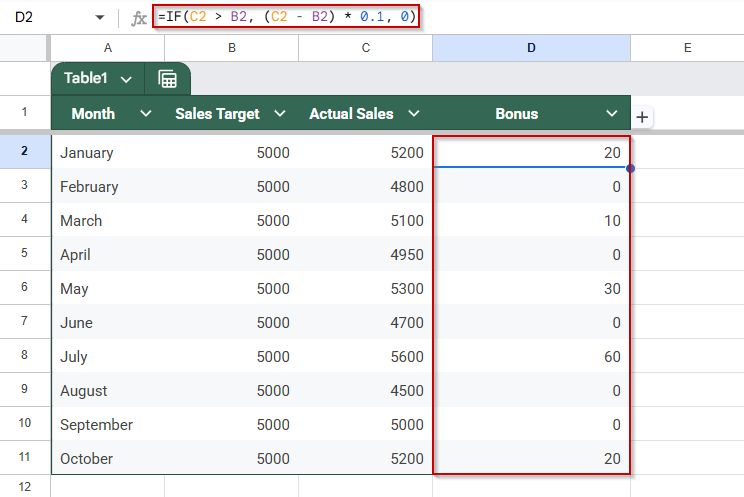Viewport: 744px width, 497px height.
Task: Select Actual Sales value 5600
Action: tap(365, 356)
